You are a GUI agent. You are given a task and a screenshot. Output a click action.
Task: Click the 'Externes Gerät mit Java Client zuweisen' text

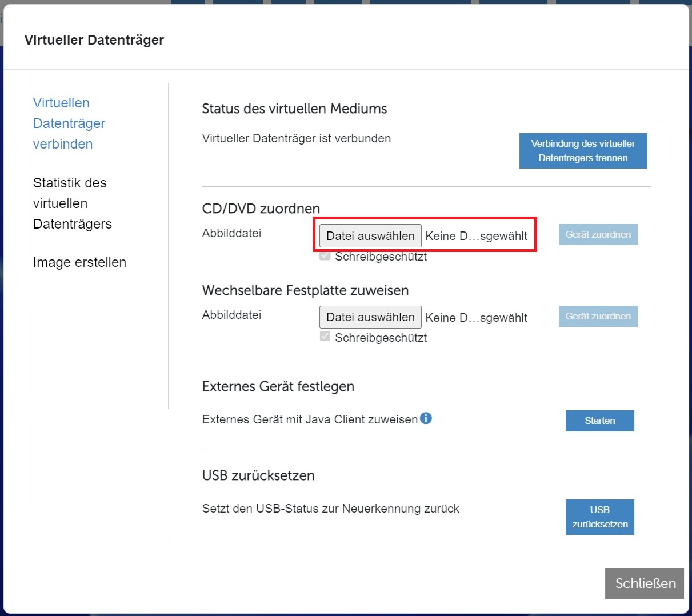point(310,419)
